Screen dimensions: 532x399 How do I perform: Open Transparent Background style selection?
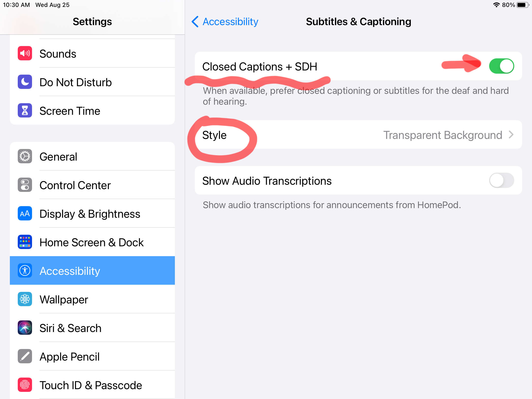[443, 135]
